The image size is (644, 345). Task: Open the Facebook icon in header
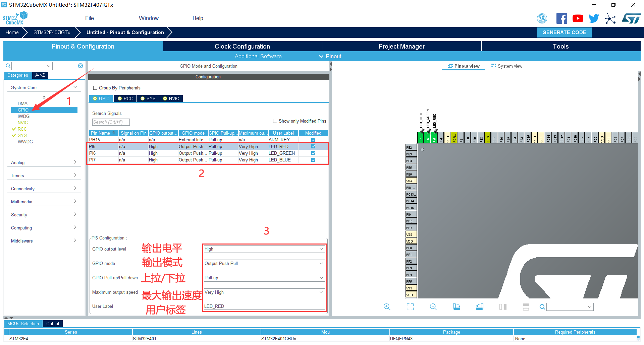pos(561,18)
